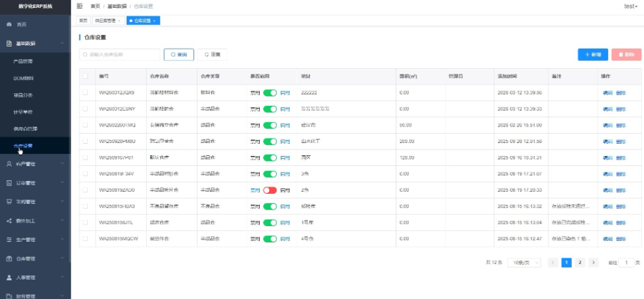Open 计量单位 in the sidebar
This screenshot has width=644, height=299.
tap(23, 112)
